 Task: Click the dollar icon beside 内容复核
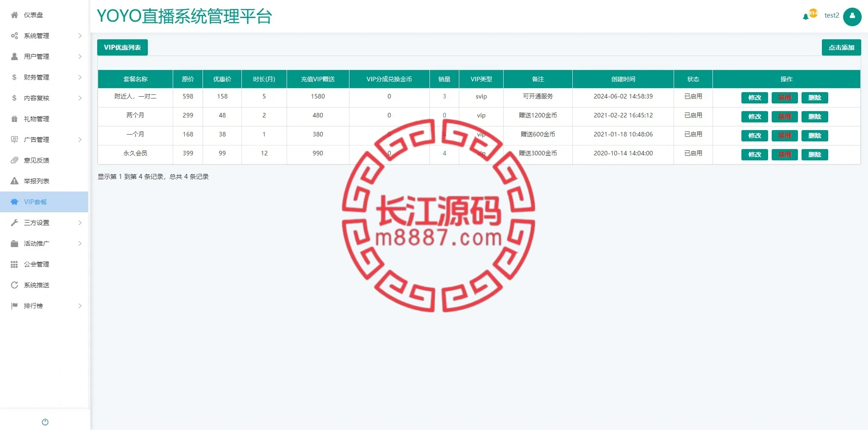[14, 98]
